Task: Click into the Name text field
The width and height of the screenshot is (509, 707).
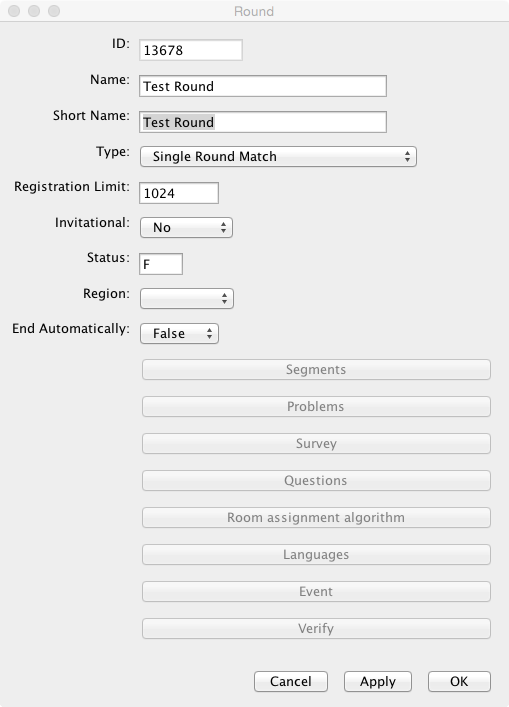Action: (x=263, y=86)
